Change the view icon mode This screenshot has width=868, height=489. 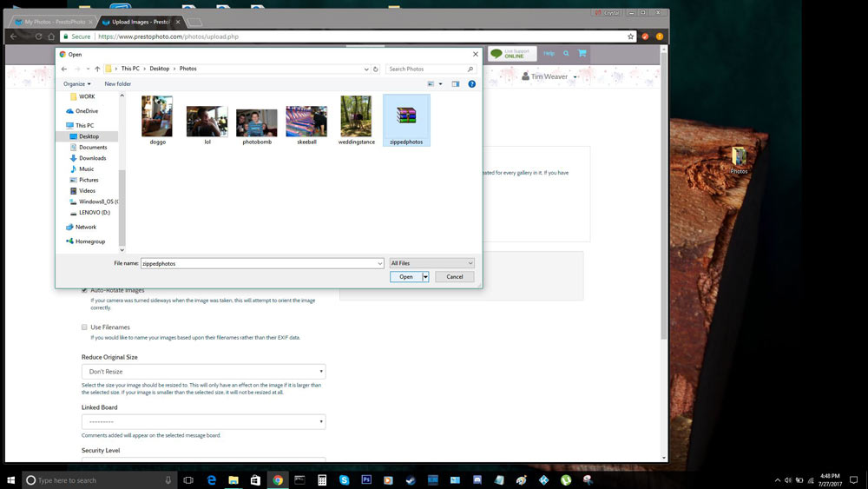pos(431,84)
